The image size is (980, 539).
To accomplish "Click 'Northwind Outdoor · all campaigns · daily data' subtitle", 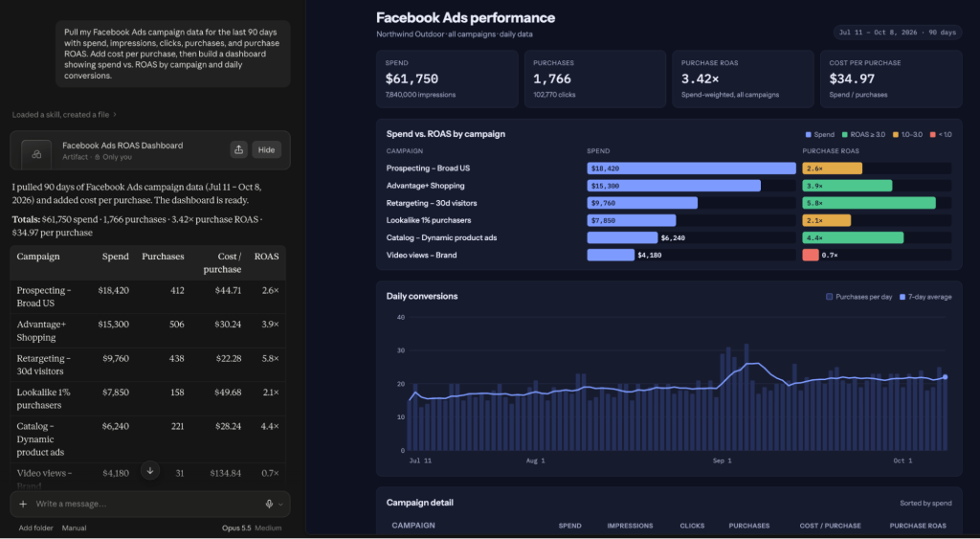I will pos(455,34).
